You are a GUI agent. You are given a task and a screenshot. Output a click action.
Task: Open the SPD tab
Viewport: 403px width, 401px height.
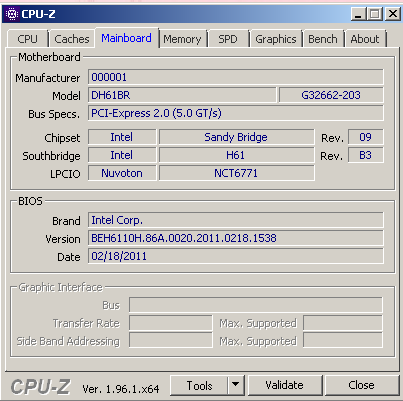pyautogui.click(x=228, y=39)
